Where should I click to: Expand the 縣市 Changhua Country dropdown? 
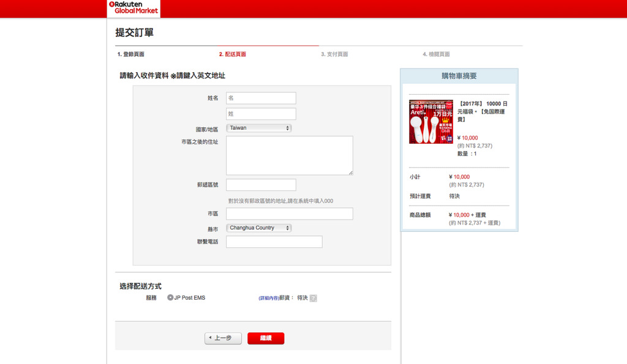click(x=258, y=228)
